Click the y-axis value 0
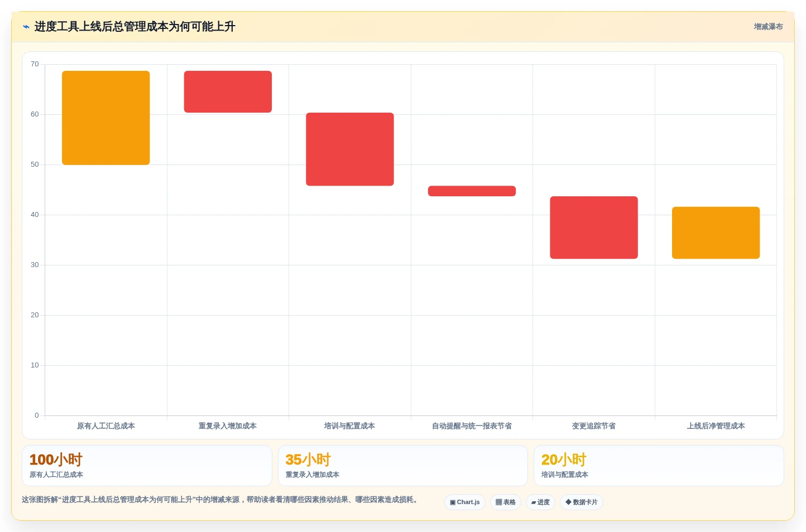This screenshot has width=806, height=532. tap(37, 415)
